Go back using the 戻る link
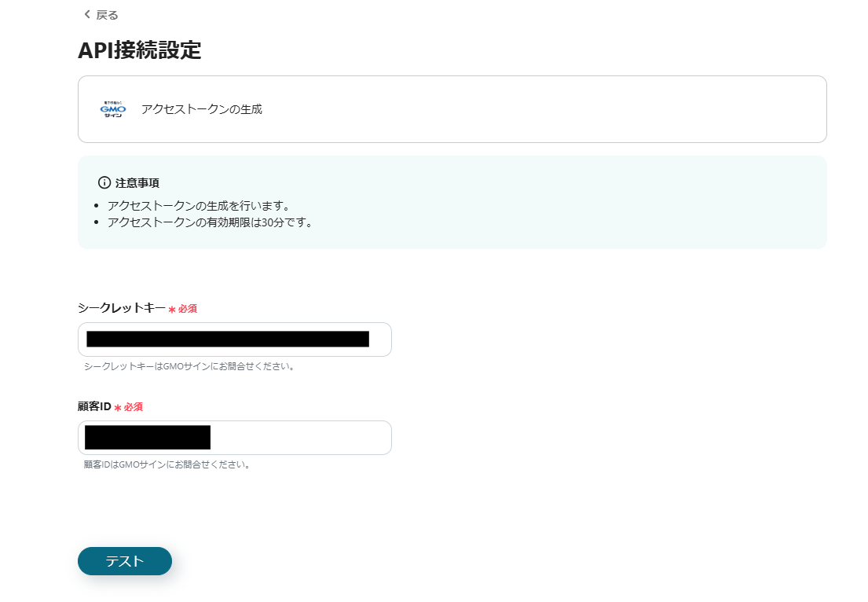The image size is (868, 602). tap(101, 15)
